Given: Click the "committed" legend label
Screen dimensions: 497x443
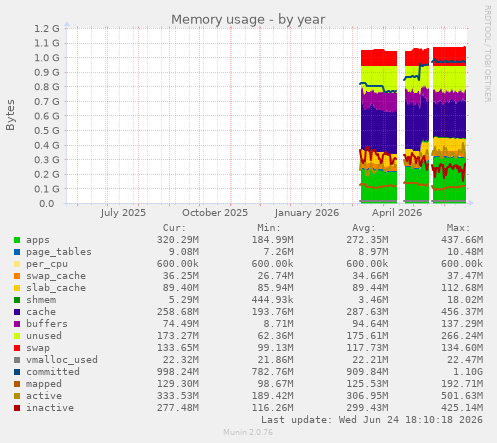Looking at the screenshot, I should coord(53,372).
